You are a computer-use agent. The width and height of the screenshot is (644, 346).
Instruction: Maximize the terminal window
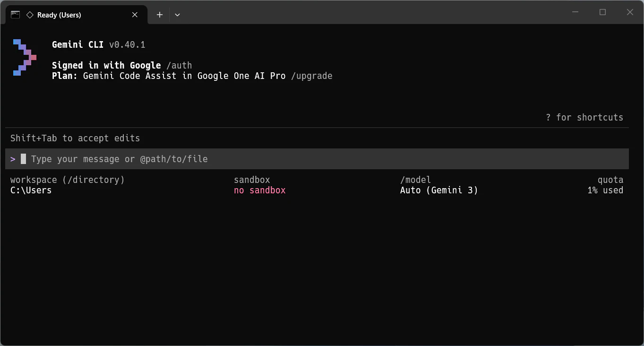[x=602, y=12]
